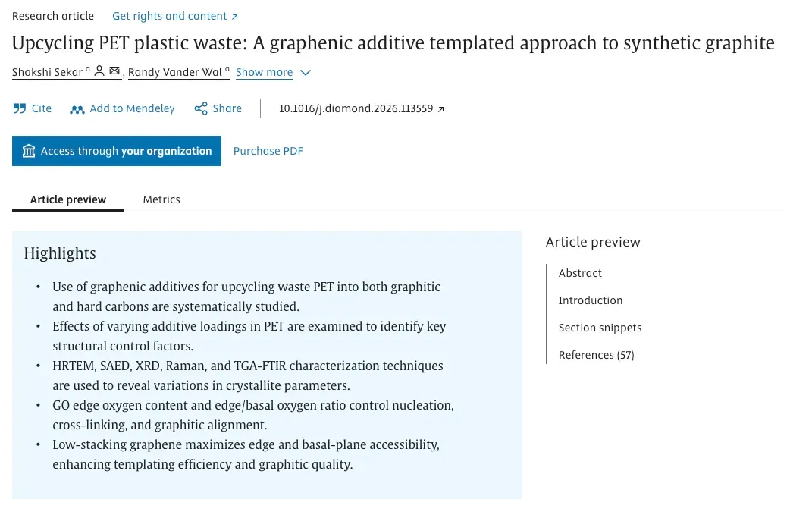The image size is (812, 515).
Task: Select the Article preview tab
Action: click(67, 199)
